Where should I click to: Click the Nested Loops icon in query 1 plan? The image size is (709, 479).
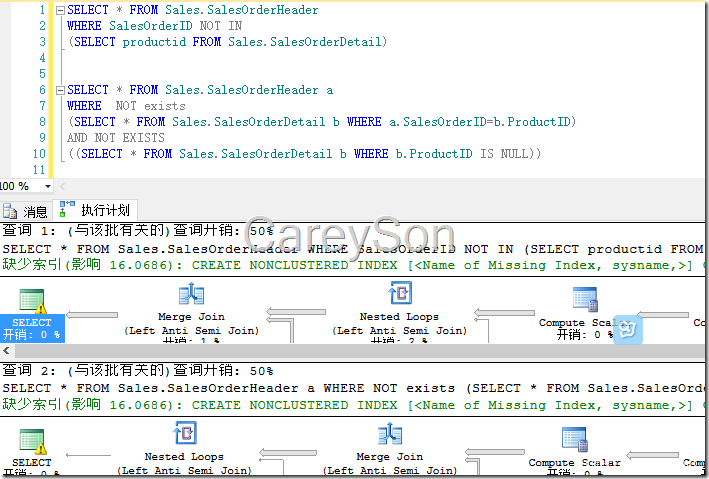coord(400,293)
